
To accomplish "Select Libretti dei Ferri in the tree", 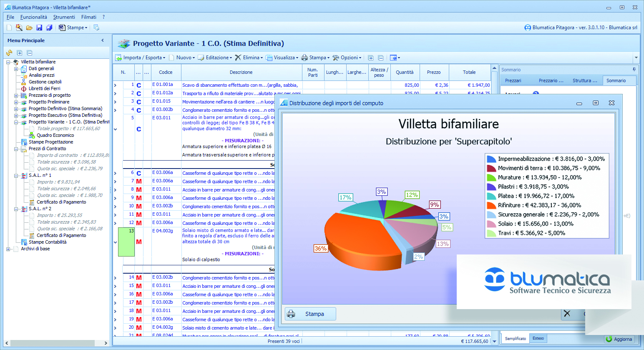I will 45,88.
